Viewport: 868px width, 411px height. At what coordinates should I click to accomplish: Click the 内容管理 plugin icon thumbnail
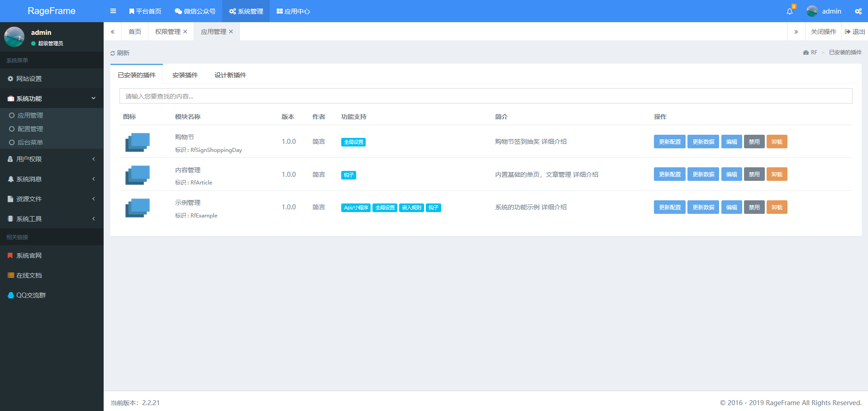[x=138, y=175]
